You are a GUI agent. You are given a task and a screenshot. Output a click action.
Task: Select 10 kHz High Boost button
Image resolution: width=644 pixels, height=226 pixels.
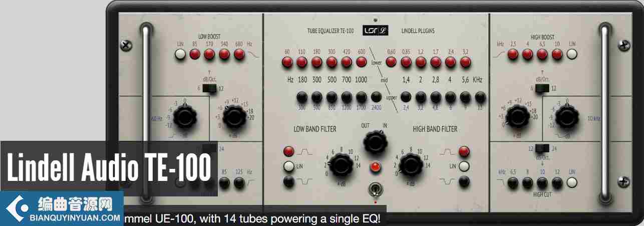click(557, 55)
